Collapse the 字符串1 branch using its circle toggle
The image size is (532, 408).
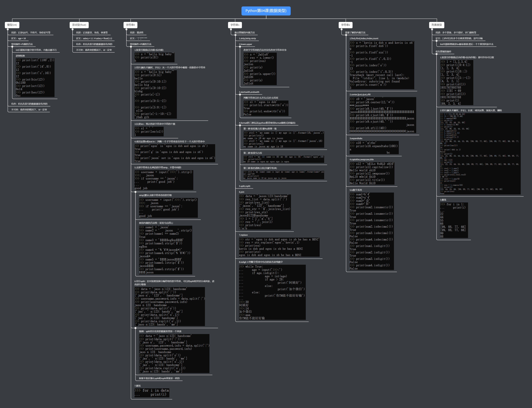click(231, 29)
